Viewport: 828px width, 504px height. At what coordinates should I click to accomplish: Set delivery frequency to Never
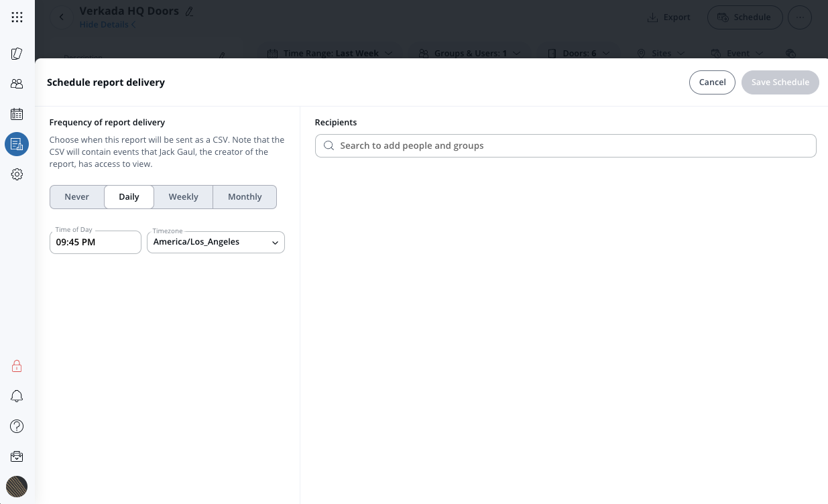[77, 197]
